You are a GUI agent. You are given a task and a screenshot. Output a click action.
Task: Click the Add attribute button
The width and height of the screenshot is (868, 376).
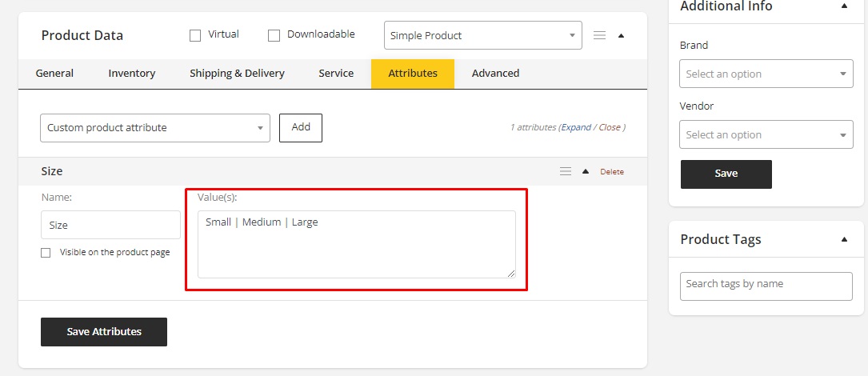301,128
